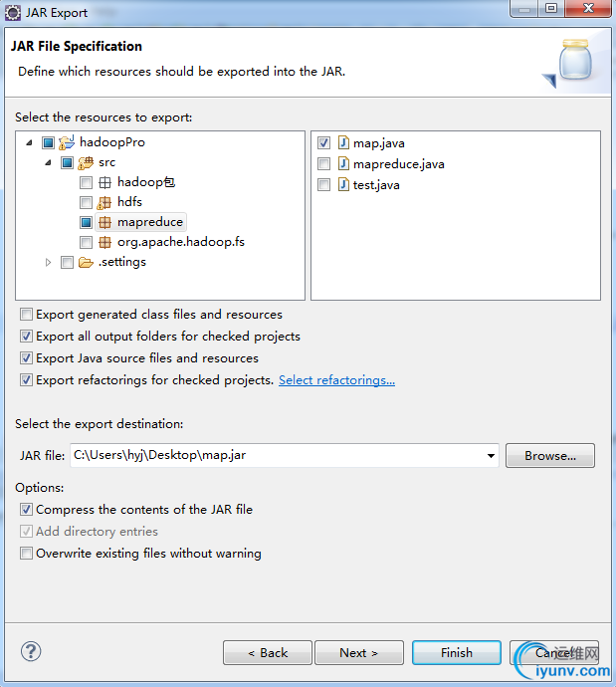Click the org.apache.hadoop.fs package icon
616x687 pixels.
pyautogui.click(x=104, y=242)
